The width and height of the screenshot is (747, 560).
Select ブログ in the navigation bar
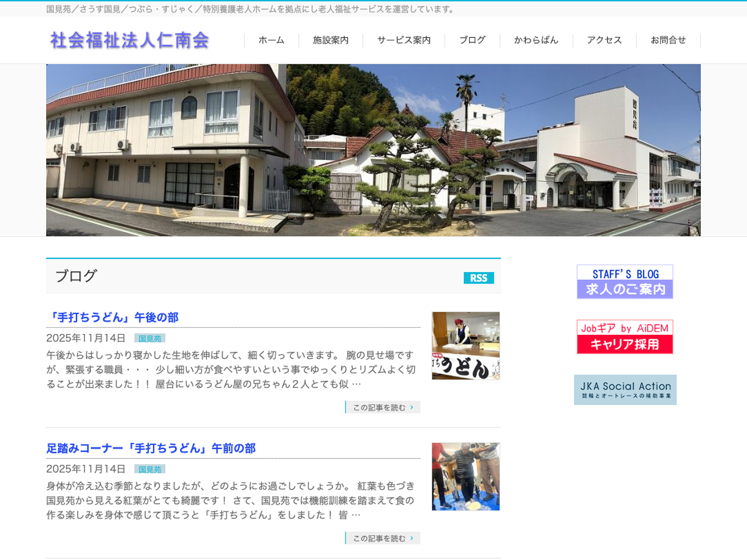472,40
